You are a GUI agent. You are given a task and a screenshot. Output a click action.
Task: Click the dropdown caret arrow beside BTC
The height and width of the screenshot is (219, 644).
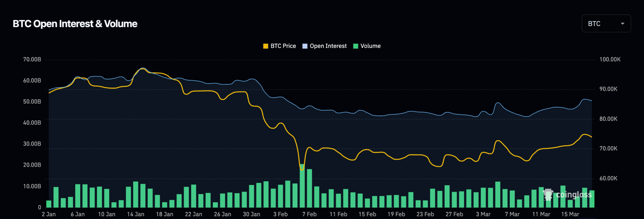click(622, 24)
